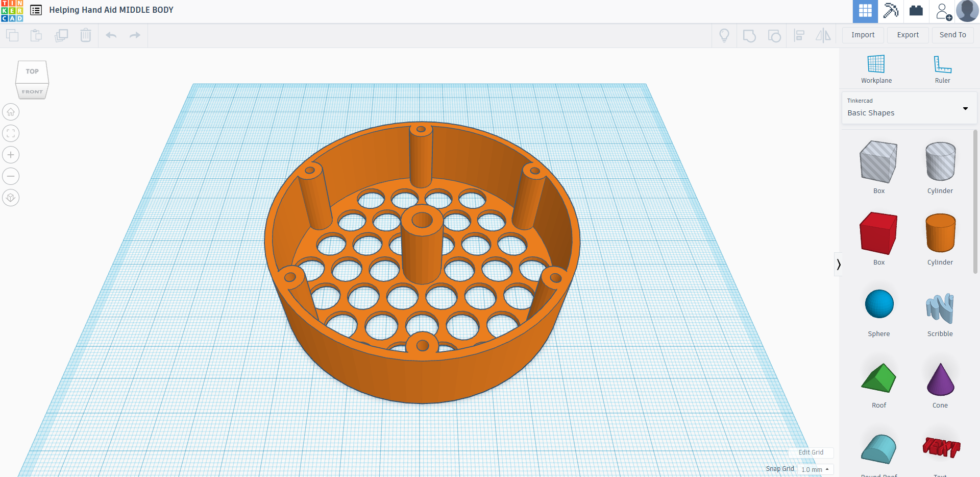Click the Send To button
The height and width of the screenshot is (477, 980).
(x=953, y=35)
